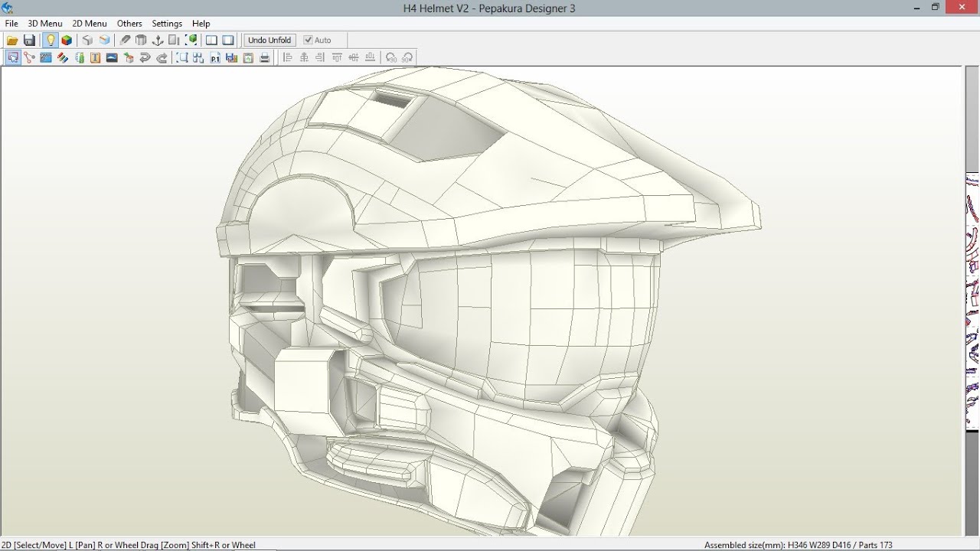This screenshot has width=980, height=551.
Task: Open the Help menu
Action: click(x=201, y=24)
